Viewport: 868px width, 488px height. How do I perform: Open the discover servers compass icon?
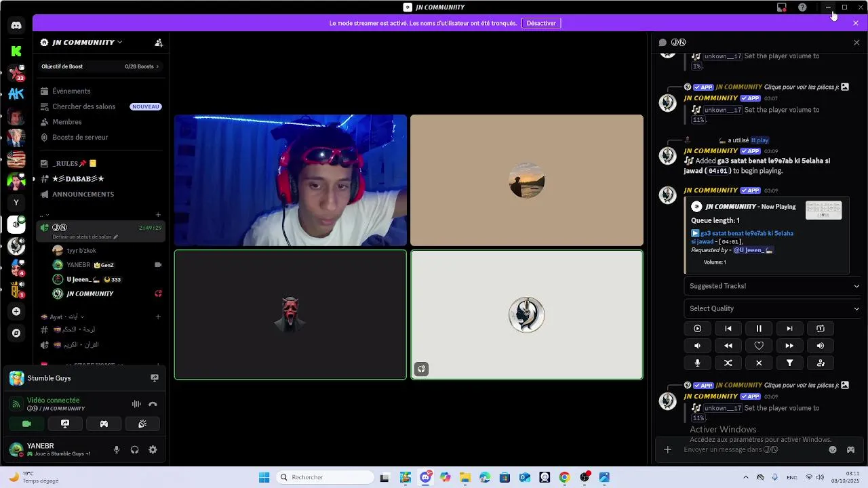point(16,333)
